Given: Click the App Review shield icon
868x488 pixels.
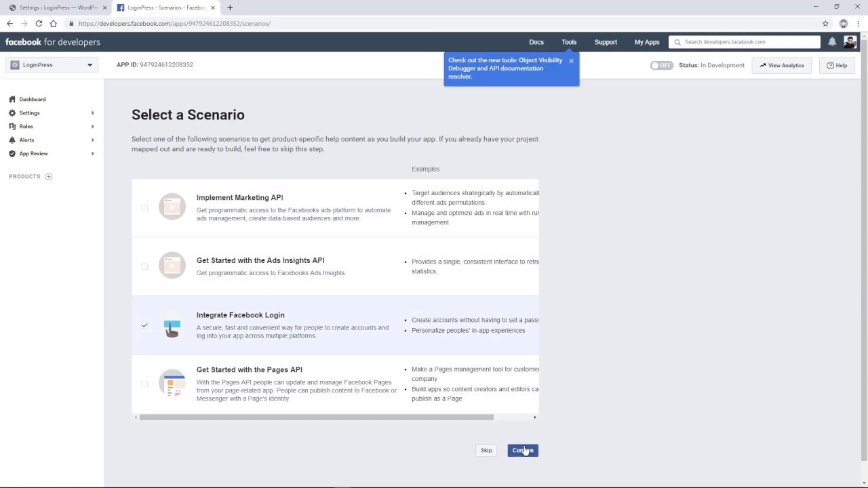Looking at the screenshot, I should click(x=12, y=153).
